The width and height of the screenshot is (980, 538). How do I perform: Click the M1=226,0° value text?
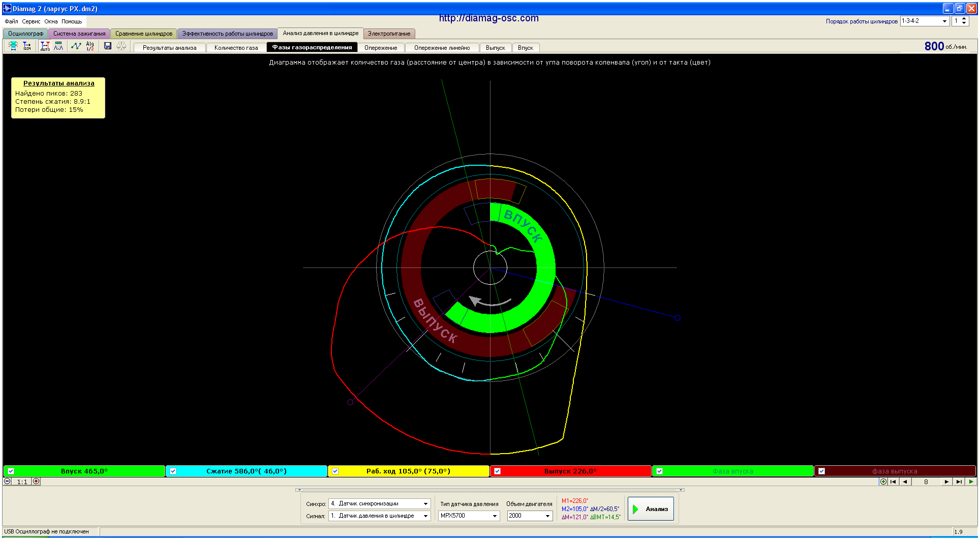pos(574,501)
